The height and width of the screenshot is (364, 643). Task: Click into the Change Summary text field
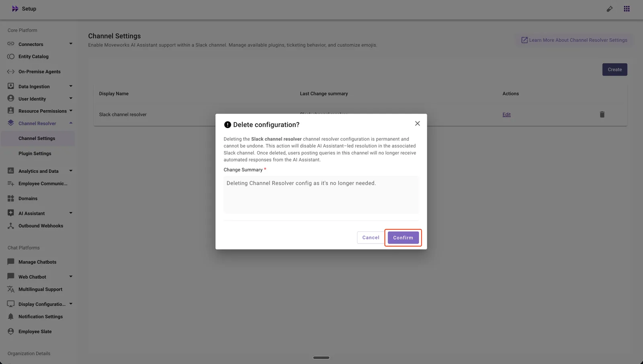pos(321,194)
